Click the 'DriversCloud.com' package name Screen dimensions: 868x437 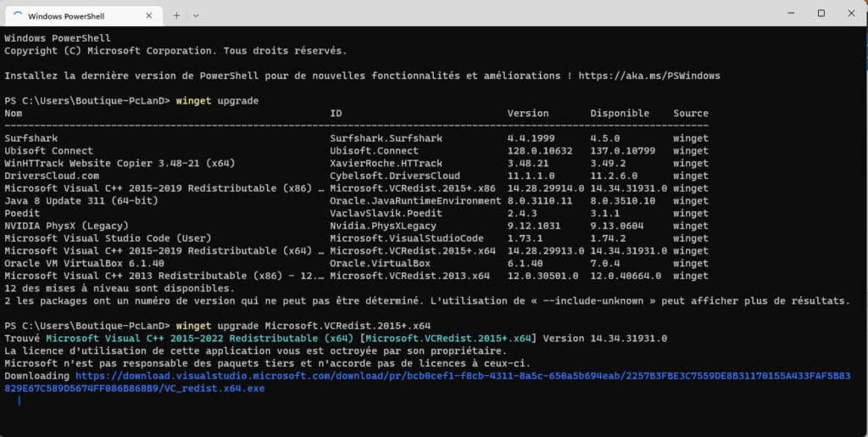52,176
